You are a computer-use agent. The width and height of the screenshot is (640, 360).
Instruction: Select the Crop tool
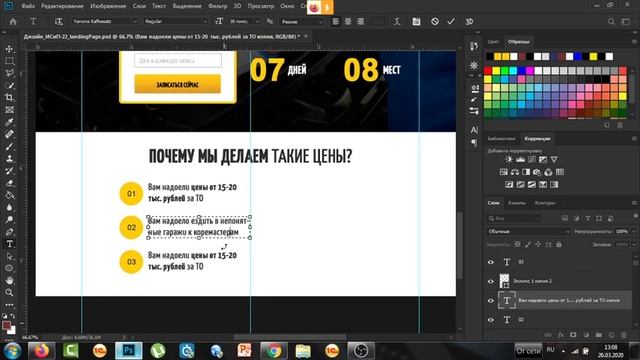(x=9, y=98)
